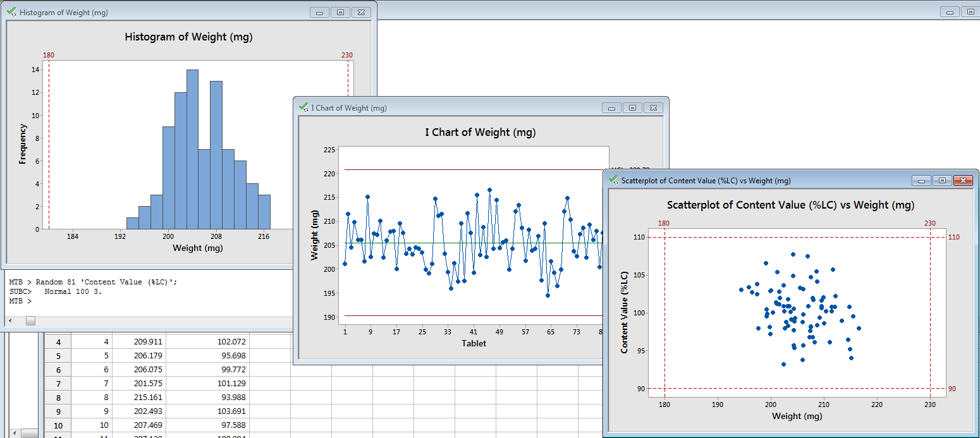Screen dimensions: 980x438
Task: Click the red 90 label right of scatterplot
Action: pos(952,389)
